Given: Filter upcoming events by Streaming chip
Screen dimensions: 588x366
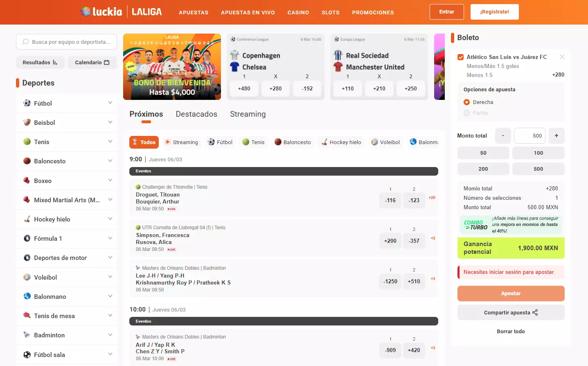Looking at the screenshot, I should pyautogui.click(x=181, y=142).
